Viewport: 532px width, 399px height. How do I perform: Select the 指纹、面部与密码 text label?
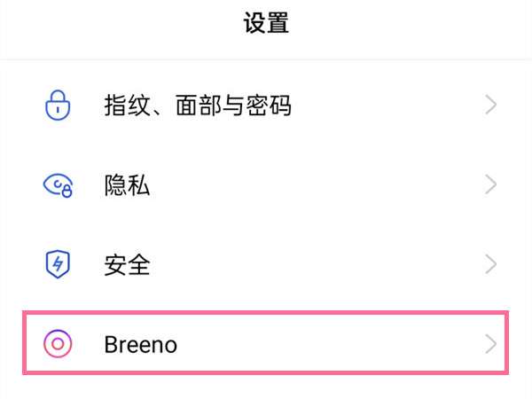point(197,106)
